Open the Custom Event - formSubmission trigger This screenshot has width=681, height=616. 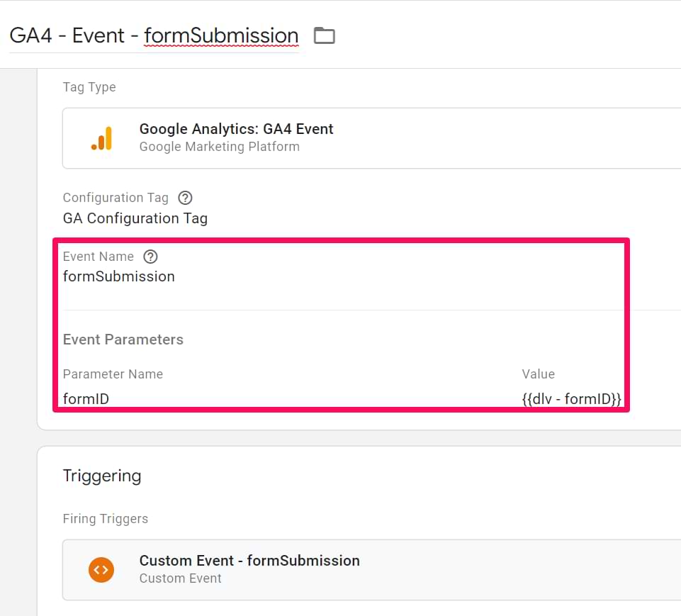[x=249, y=561]
